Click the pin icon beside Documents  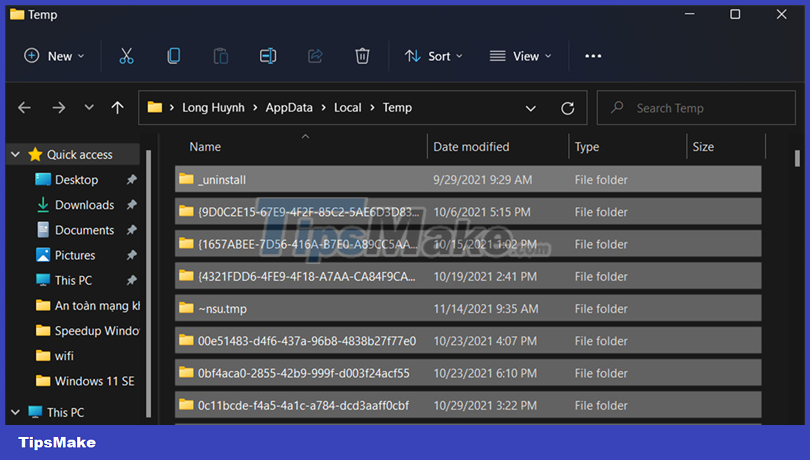132,229
